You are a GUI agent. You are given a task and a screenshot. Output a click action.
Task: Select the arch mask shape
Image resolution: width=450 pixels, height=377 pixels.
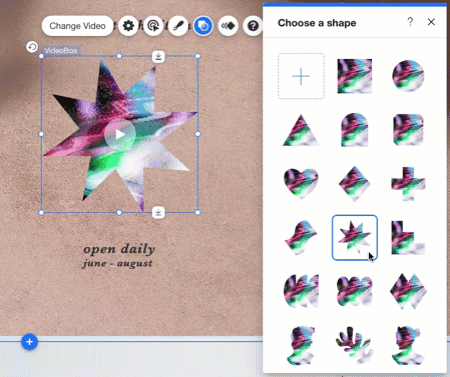[x=354, y=130]
